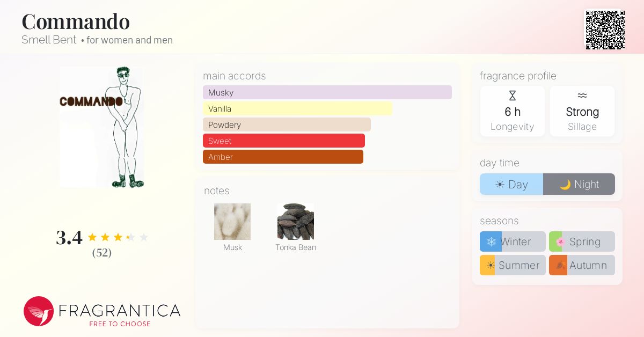Click the (52) votes count
This screenshot has width=644, height=337.
point(102,253)
